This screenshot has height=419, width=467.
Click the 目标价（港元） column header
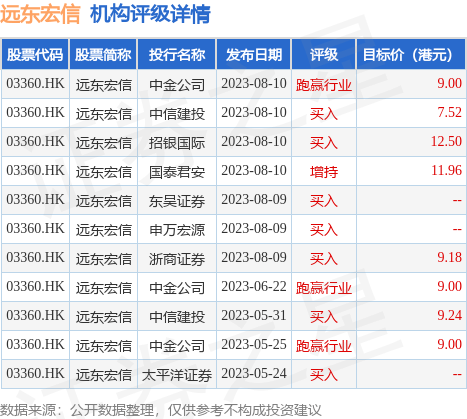click(x=411, y=55)
